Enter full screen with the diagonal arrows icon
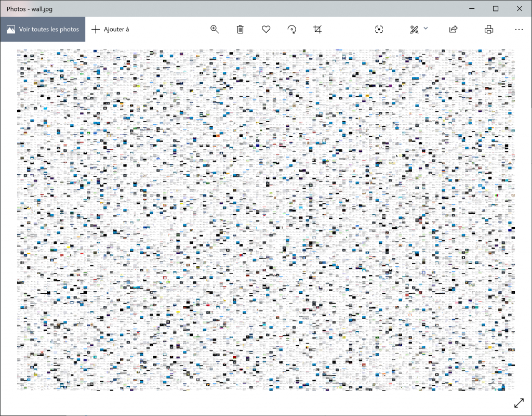 pyautogui.click(x=519, y=403)
